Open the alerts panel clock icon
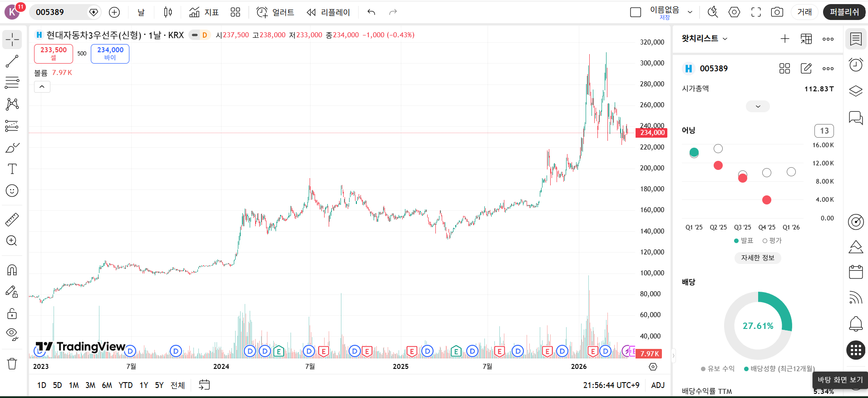This screenshot has height=398, width=868. (856, 65)
